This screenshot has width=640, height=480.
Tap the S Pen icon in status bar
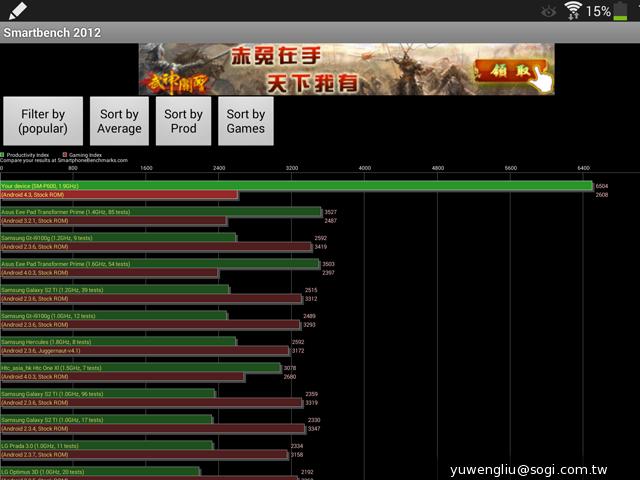tap(17, 10)
